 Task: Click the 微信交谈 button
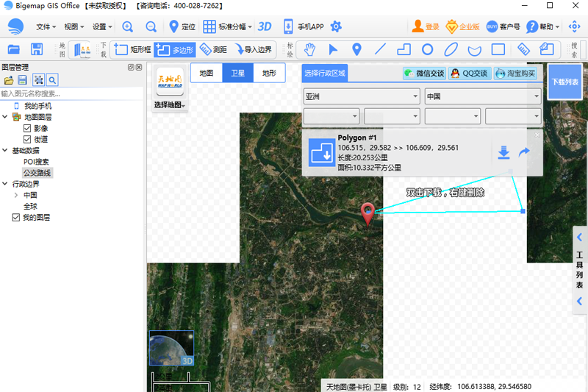(x=424, y=74)
